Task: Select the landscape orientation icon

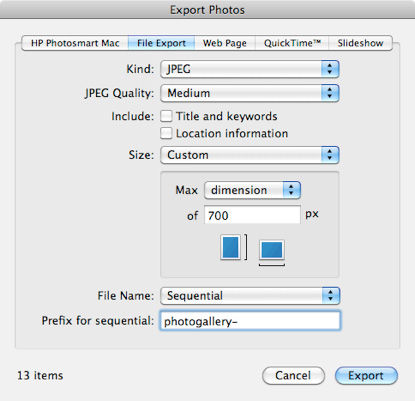Action: (x=272, y=250)
